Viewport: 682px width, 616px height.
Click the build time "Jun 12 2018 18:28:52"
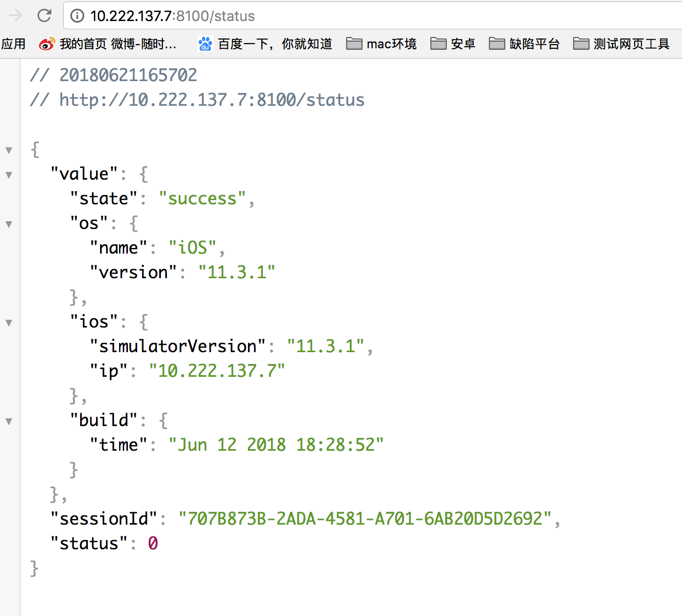276,445
